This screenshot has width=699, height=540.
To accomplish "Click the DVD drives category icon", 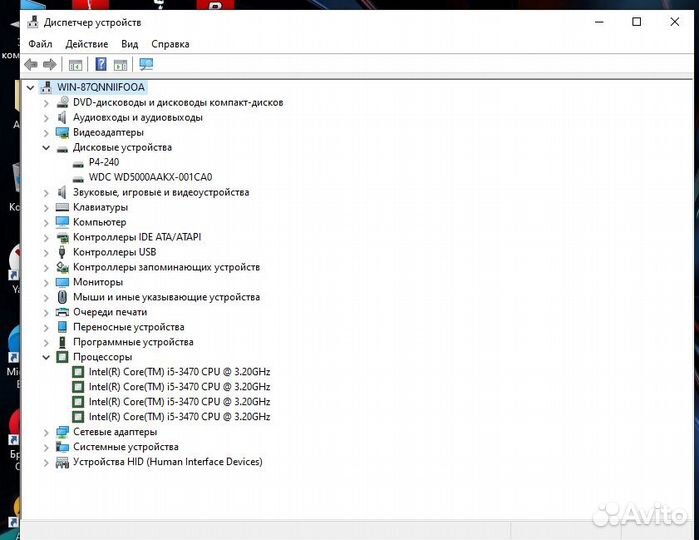I will 62,103.
